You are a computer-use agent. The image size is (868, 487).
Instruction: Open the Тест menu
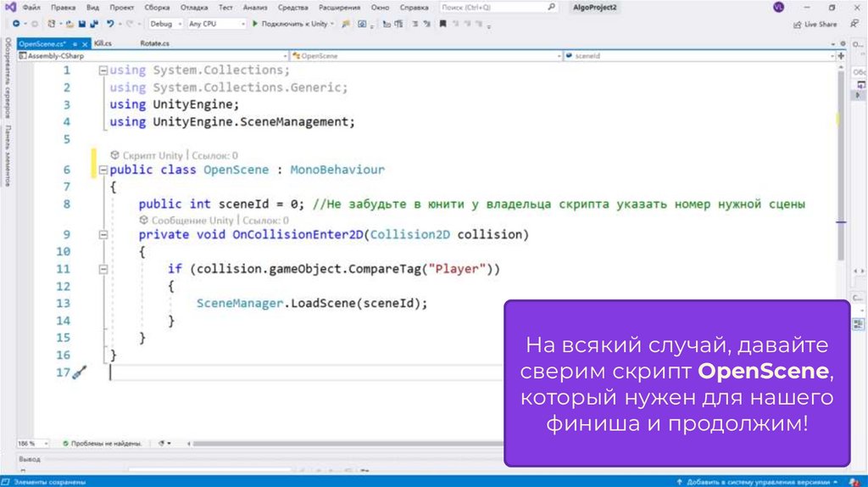[225, 7]
